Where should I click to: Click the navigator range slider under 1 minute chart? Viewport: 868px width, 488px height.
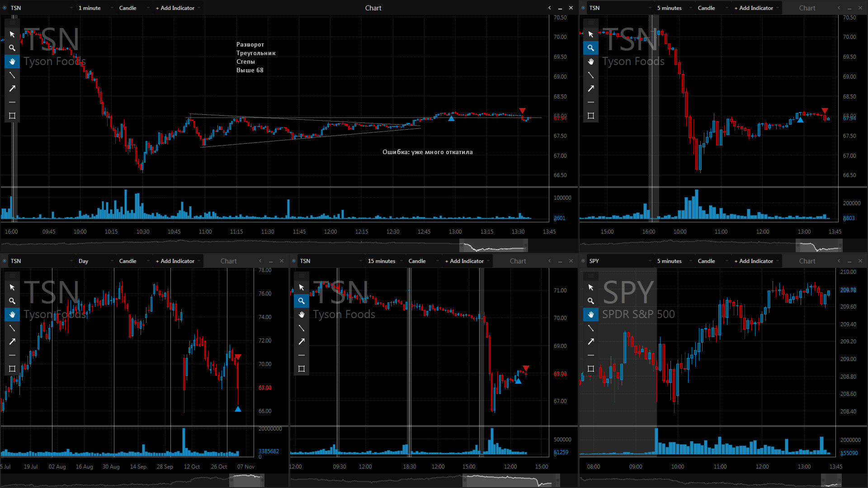click(x=494, y=246)
